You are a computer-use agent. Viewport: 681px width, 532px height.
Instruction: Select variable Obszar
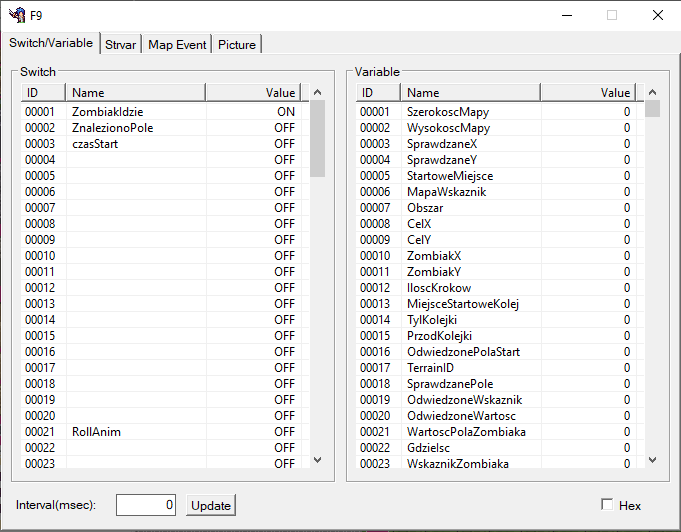500,208
